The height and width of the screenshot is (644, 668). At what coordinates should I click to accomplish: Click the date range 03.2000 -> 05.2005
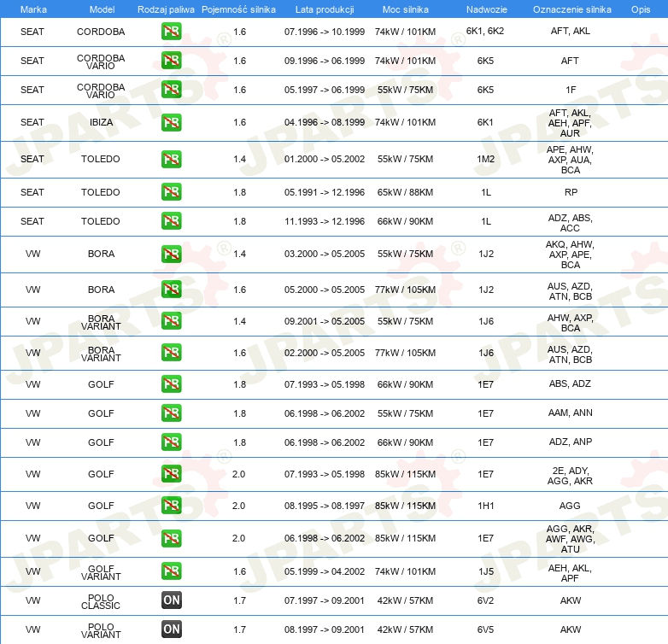(325, 254)
